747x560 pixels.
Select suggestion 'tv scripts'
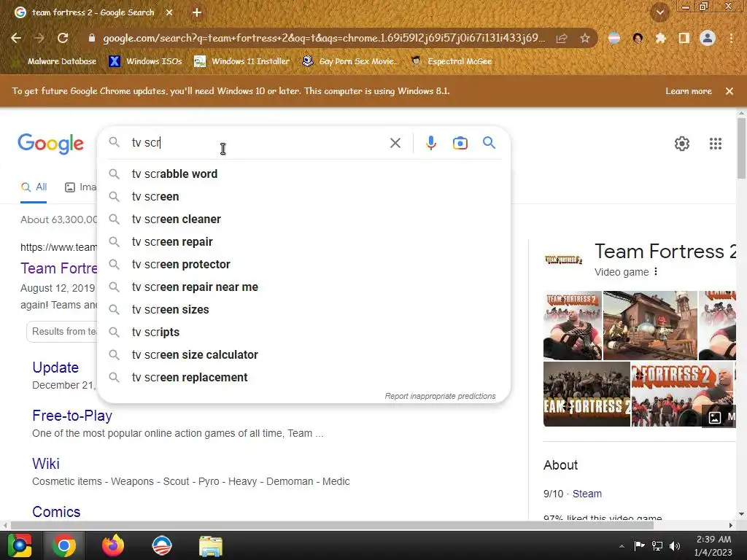pyautogui.click(x=304, y=332)
